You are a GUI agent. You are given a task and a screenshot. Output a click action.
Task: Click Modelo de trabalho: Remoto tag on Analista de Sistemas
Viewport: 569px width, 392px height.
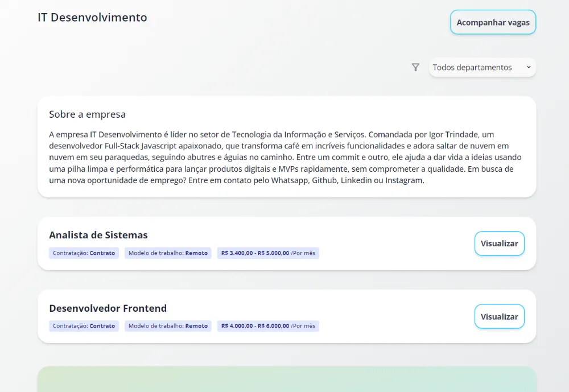pyautogui.click(x=168, y=253)
